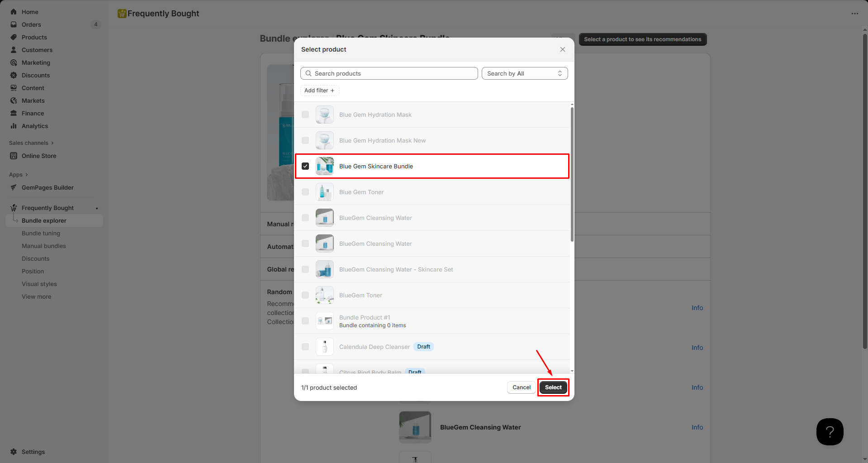Open the Search by All dropdown
The image size is (868, 463).
(x=524, y=73)
